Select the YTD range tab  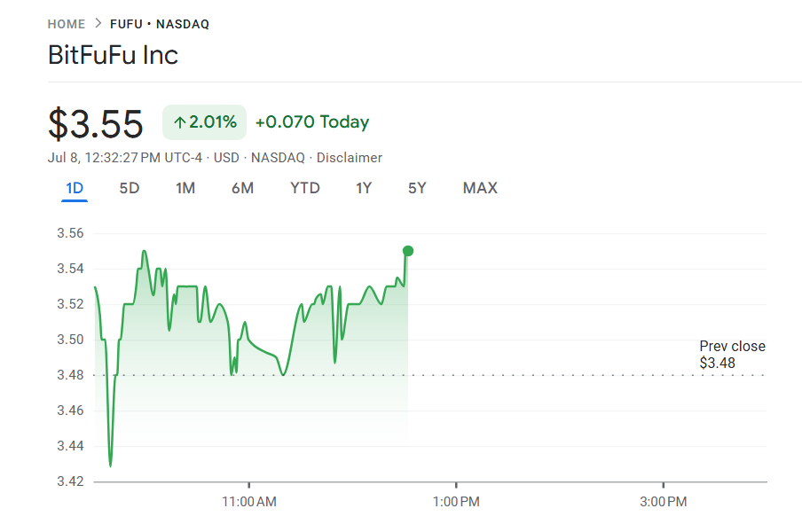pyautogui.click(x=305, y=188)
